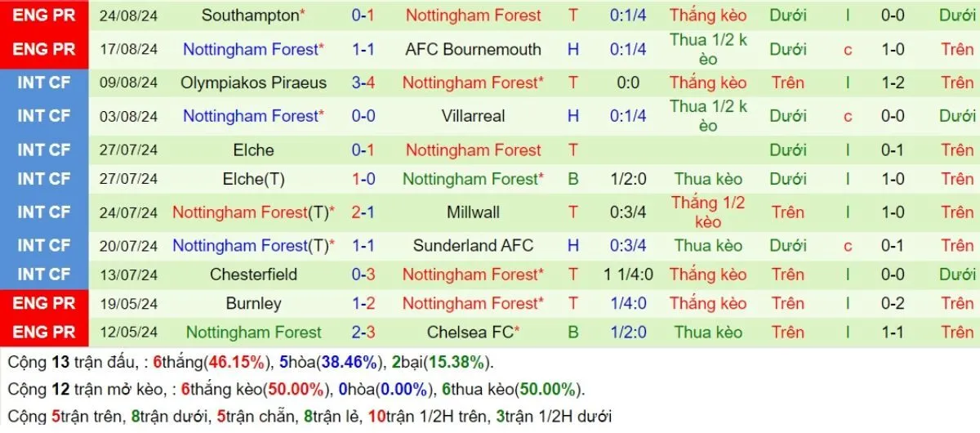This screenshot has width=980, height=433.
Task: Open the 2-3 score versus Chelsea
Action: pos(363,333)
